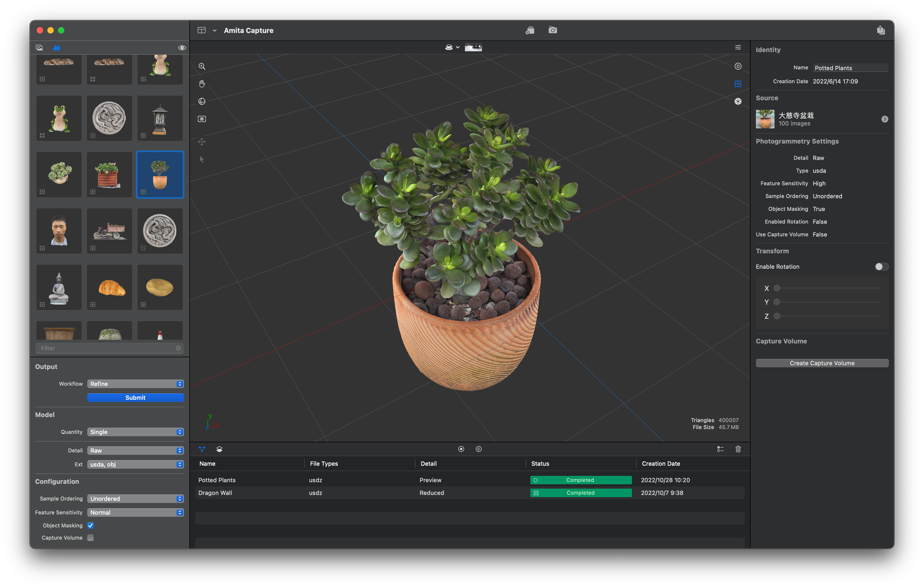The height and width of the screenshot is (588, 924).
Task: Select the zoom magnifier tool in viewport
Action: 202,66
